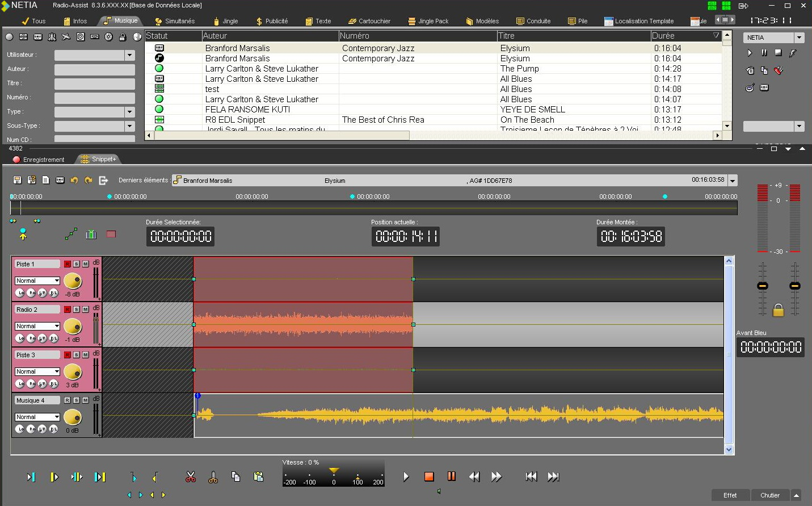Screen dimensions: 812x506
Task: Click the Chutier button
Action: [x=769, y=495]
